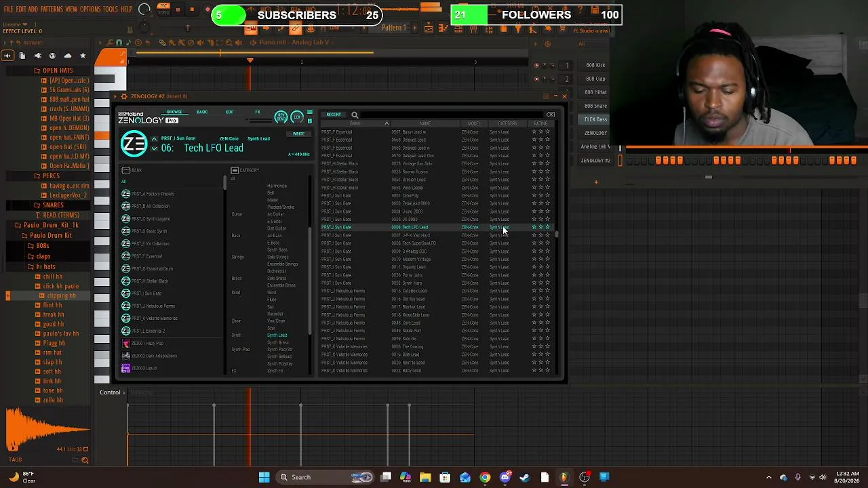Open the browser star favorites tab
Image resolution: width=868 pixels, height=488 pixels.
83,56
